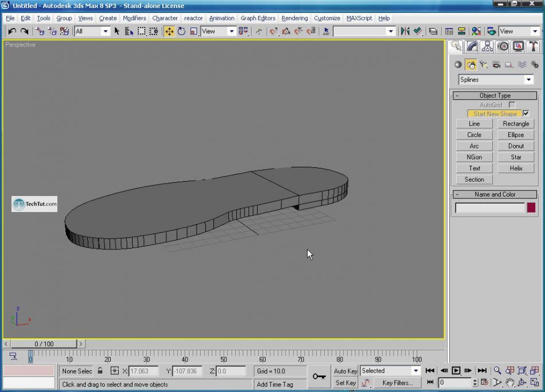Select the Helpers category icon

coord(509,65)
